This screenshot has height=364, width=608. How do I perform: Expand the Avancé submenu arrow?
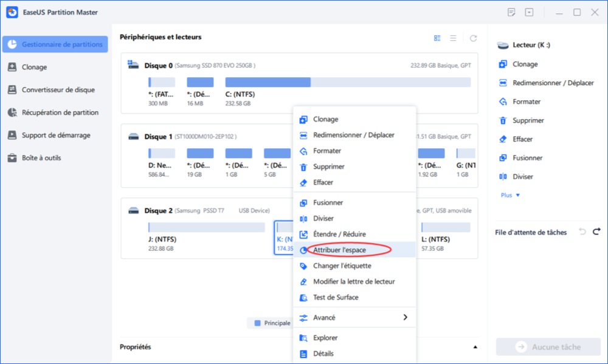point(405,317)
